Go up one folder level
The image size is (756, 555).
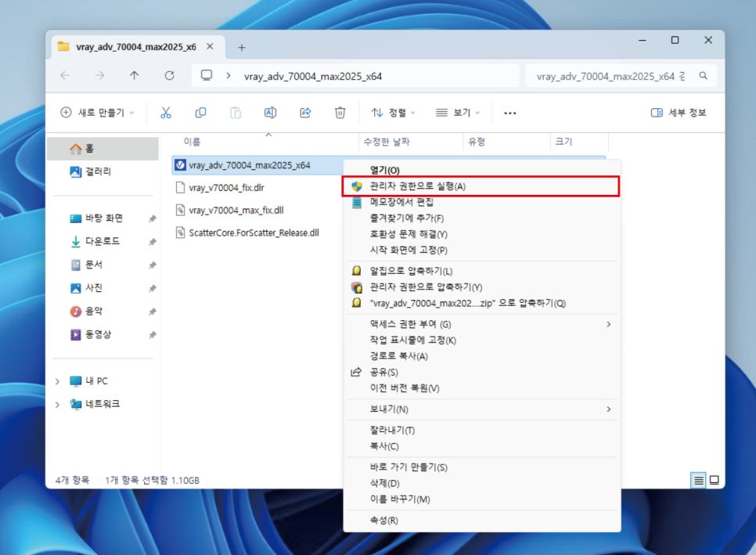(134, 75)
